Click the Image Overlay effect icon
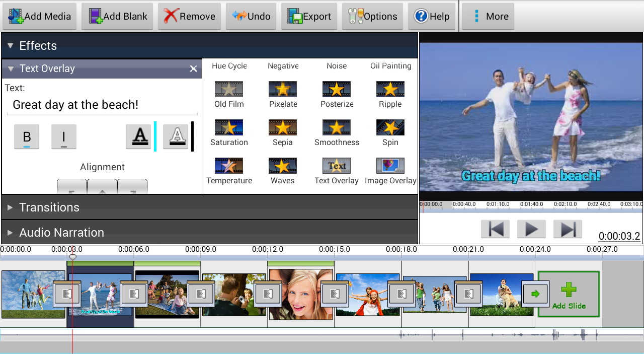 (390, 166)
